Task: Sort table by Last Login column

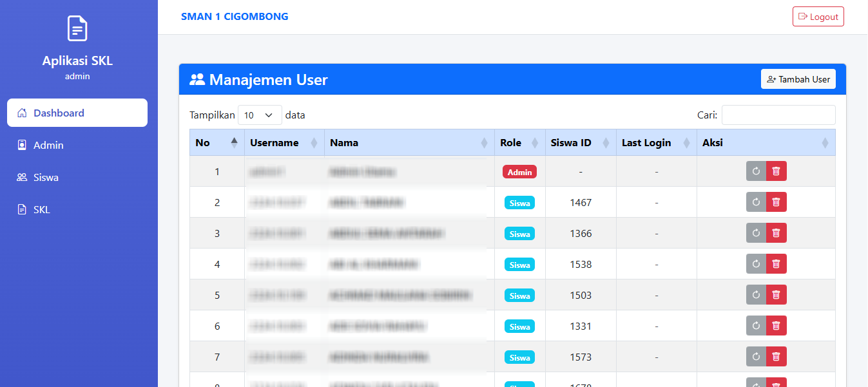Action: (x=656, y=142)
